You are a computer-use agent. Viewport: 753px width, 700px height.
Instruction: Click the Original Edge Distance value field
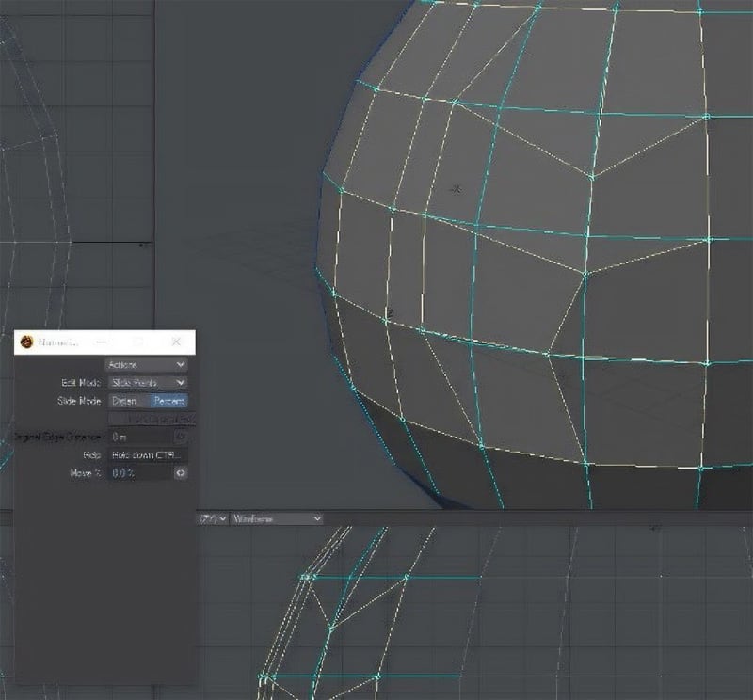click(x=138, y=437)
